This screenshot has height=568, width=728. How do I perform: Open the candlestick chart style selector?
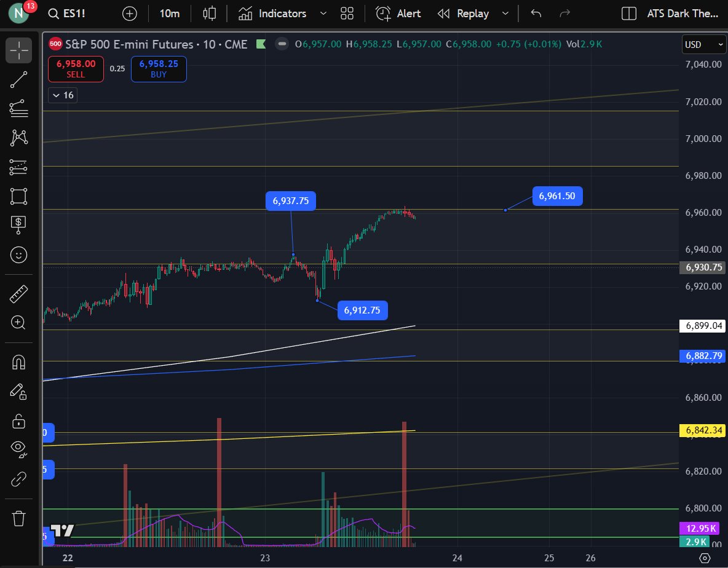click(x=210, y=14)
